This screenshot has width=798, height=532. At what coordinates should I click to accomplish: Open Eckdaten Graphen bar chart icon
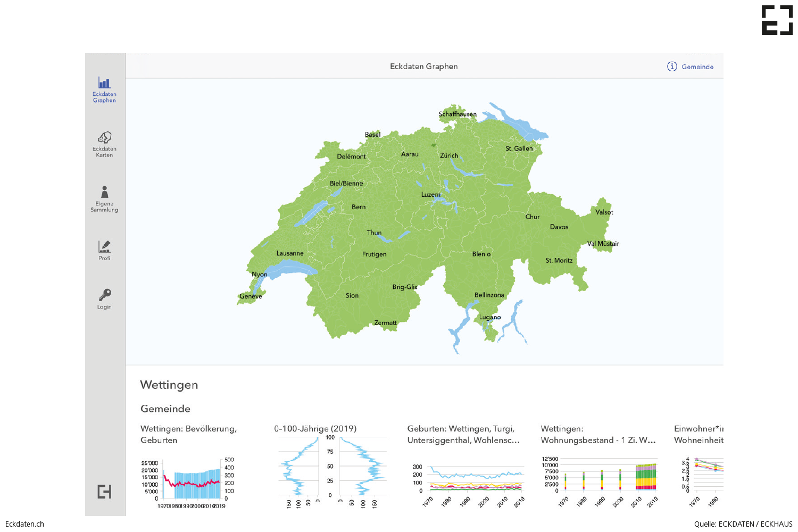tap(104, 83)
